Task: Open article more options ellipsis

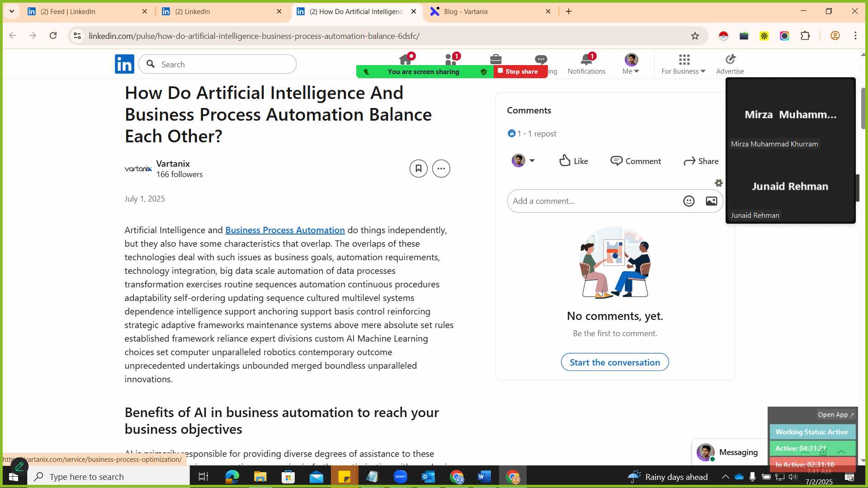Action: pyautogui.click(x=441, y=169)
